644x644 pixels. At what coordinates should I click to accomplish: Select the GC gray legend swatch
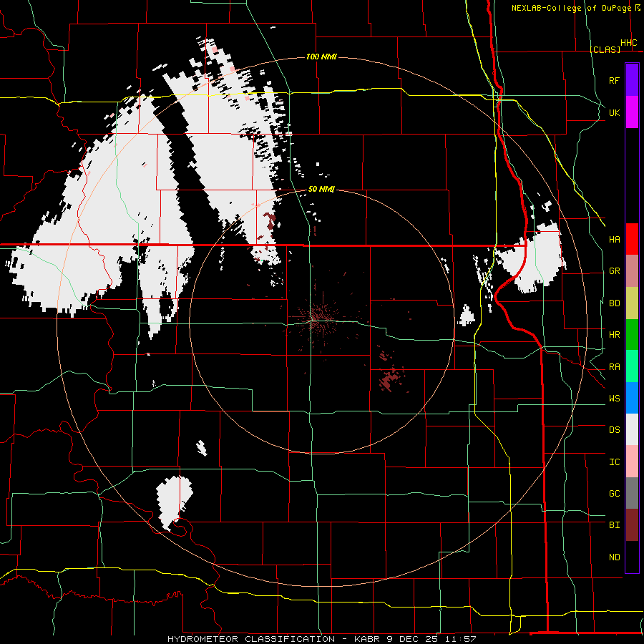(x=632, y=493)
